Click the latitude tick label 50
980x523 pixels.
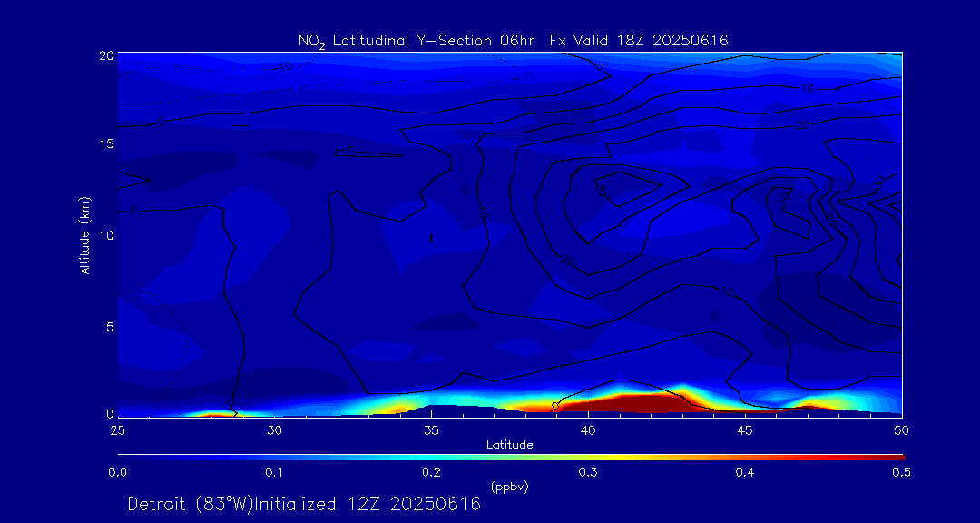coord(902,431)
